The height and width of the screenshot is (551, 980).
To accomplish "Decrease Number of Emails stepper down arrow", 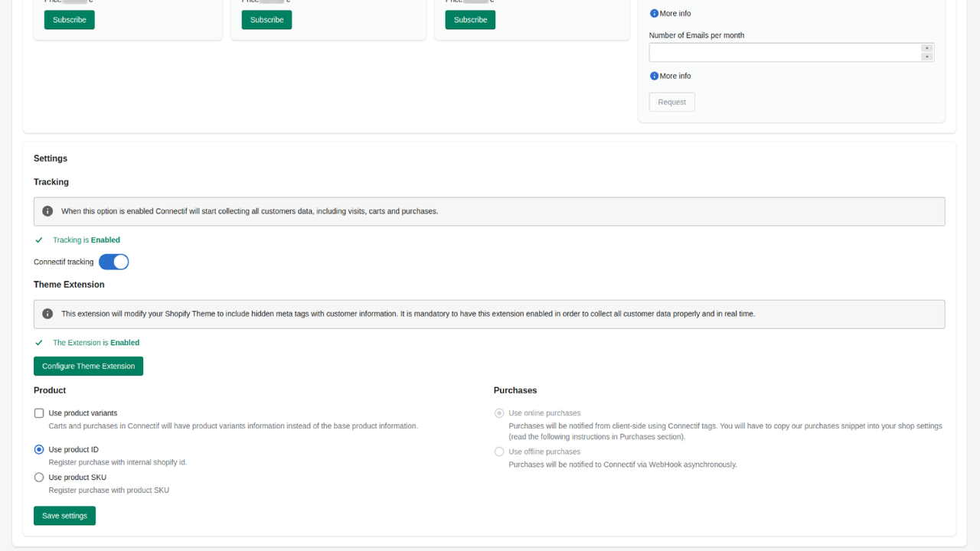I will [927, 57].
